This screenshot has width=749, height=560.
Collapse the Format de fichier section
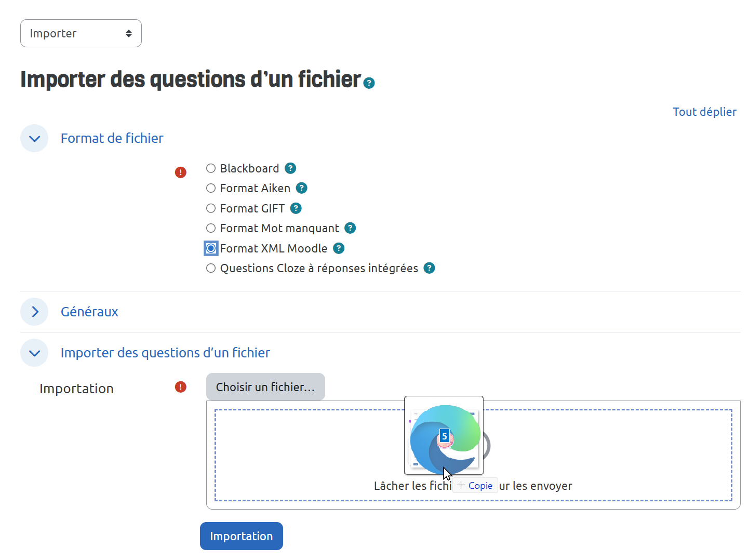point(34,138)
